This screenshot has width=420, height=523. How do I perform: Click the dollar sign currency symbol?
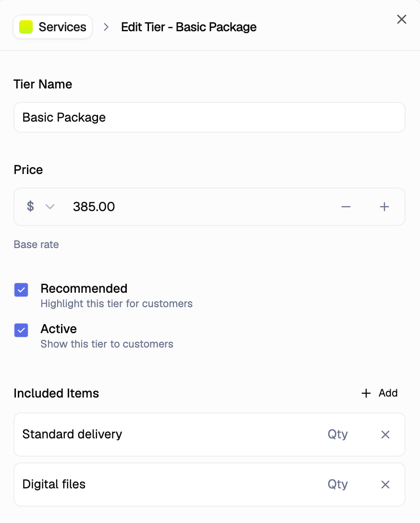pyautogui.click(x=30, y=207)
